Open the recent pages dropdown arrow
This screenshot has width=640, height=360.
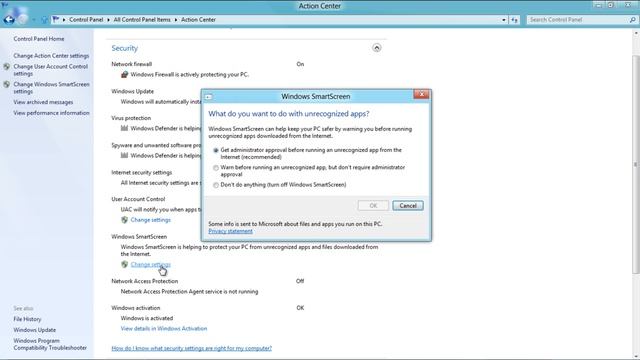click(33, 20)
